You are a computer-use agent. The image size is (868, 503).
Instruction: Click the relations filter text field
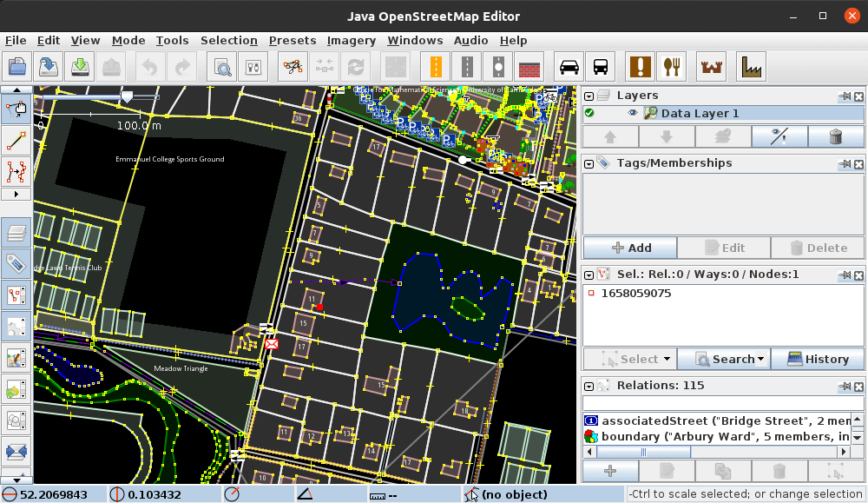click(x=723, y=403)
